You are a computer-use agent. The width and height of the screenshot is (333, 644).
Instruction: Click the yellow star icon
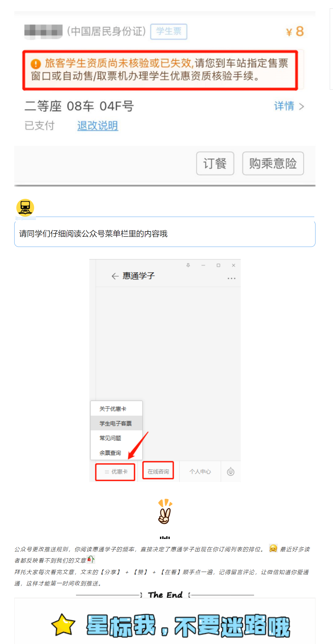click(x=63, y=625)
